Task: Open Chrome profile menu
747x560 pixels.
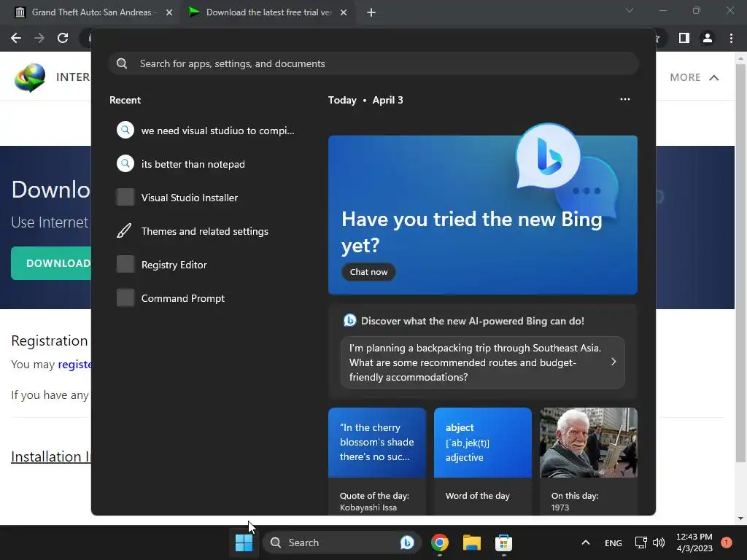Action: click(x=708, y=38)
